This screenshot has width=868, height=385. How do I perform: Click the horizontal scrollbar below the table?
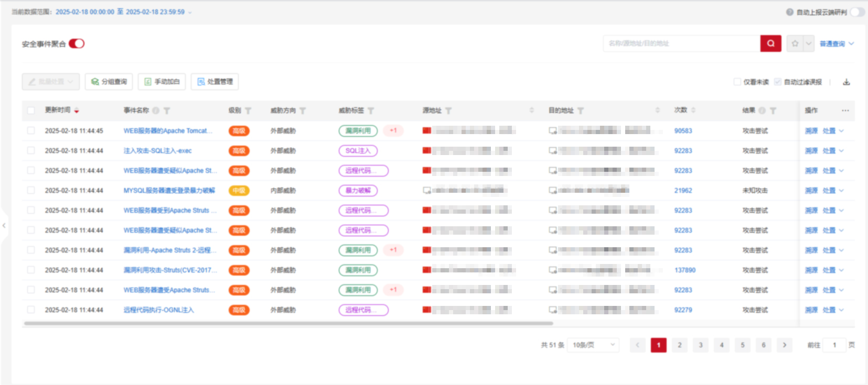[288, 323]
